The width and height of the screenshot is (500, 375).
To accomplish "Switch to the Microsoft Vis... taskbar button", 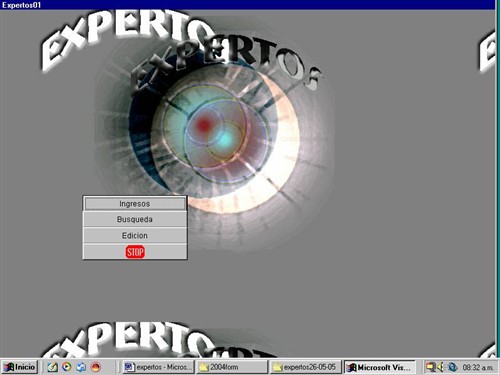I will (379, 367).
